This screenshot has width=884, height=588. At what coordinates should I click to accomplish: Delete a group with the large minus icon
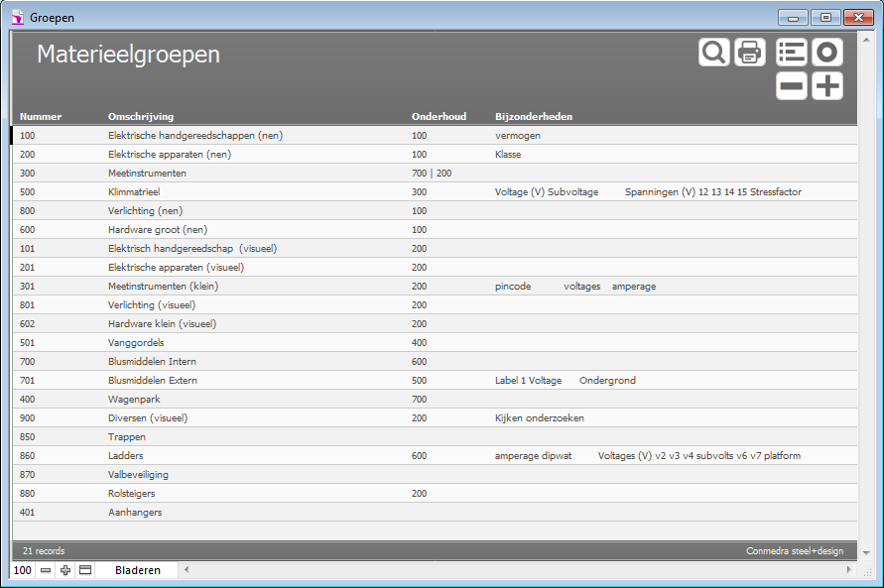click(x=792, y=86)
